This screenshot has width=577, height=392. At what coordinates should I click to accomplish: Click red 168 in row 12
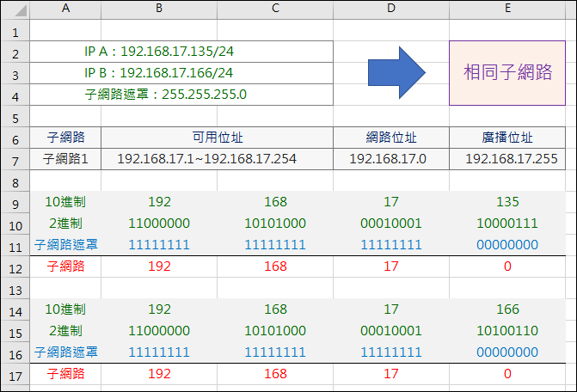click(275, 266)
